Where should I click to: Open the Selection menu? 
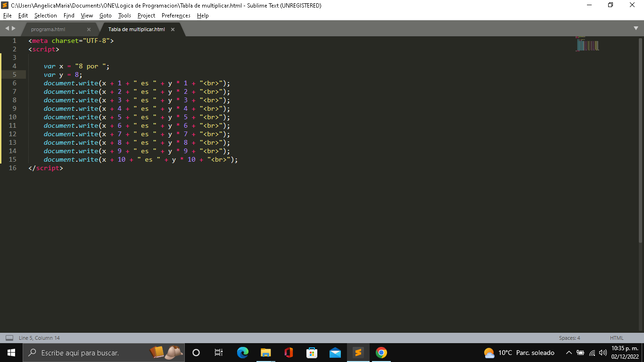[46, 16]
